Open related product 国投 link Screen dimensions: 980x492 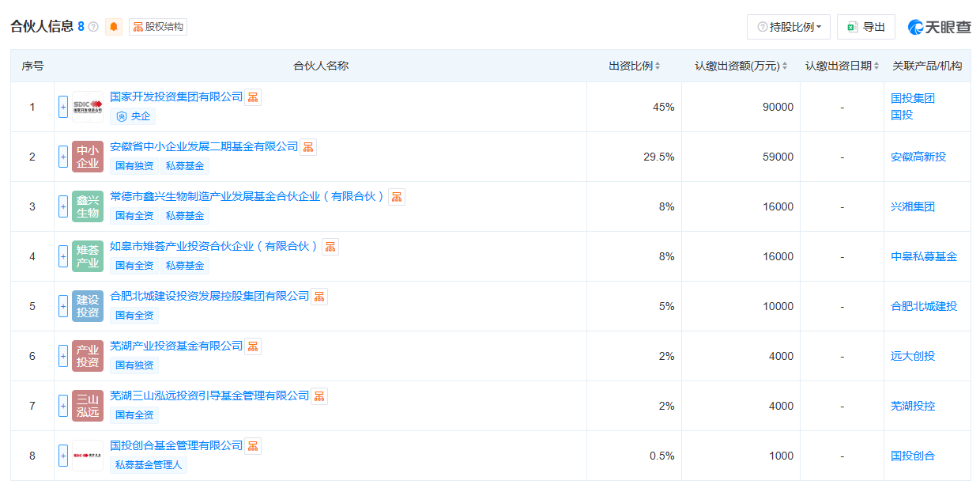point(902,115)
